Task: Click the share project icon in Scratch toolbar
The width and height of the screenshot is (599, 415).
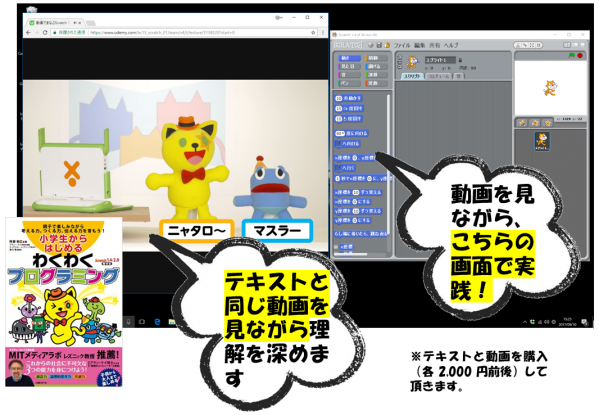Action: click(x=387, y=45)
